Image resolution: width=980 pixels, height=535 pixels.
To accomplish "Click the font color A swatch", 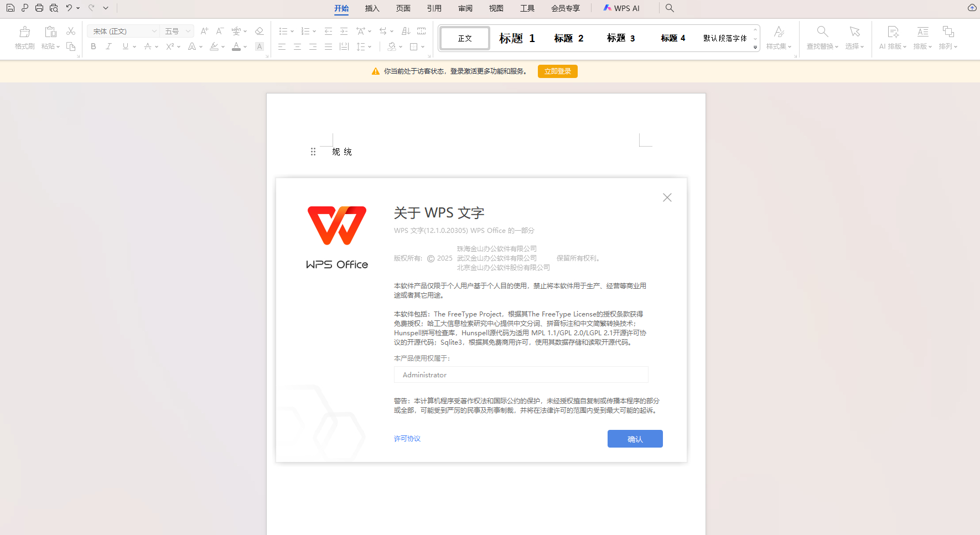I will pyautogui.click(x=236, y=46).
